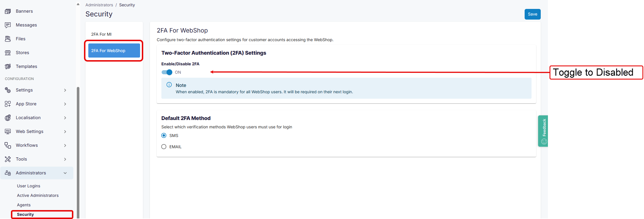Image resolution: width=644 pixels, height=219 pixels.
Task: Expand the Web Settings chevron
Action: click(65, 132)
